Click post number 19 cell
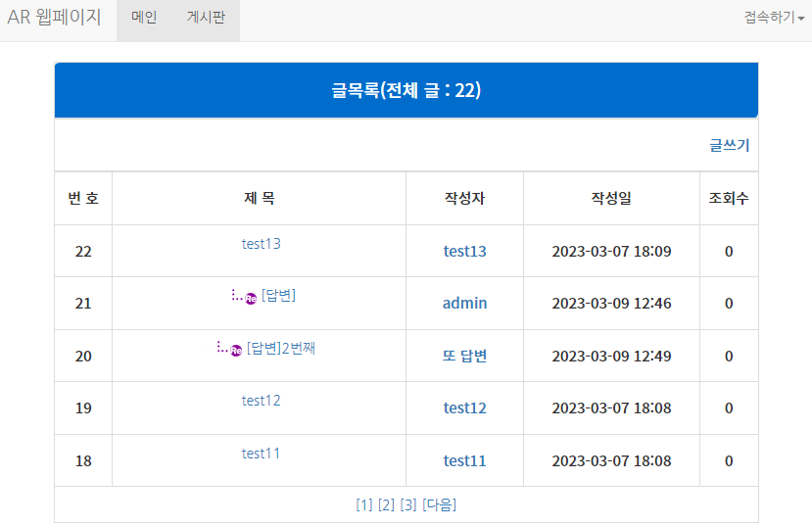 pos(83,407)
